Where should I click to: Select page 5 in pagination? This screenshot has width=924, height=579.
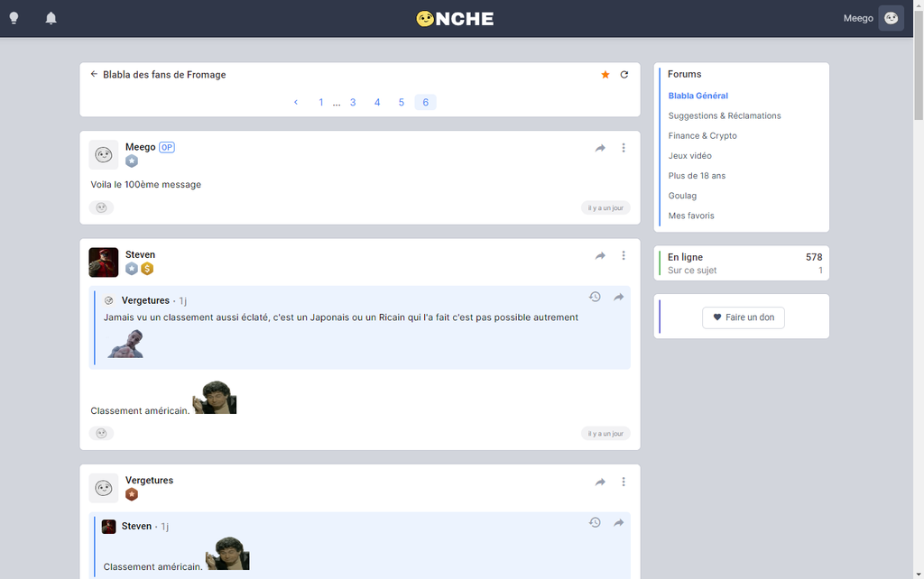pyautogui.click(x=402, y=103)
